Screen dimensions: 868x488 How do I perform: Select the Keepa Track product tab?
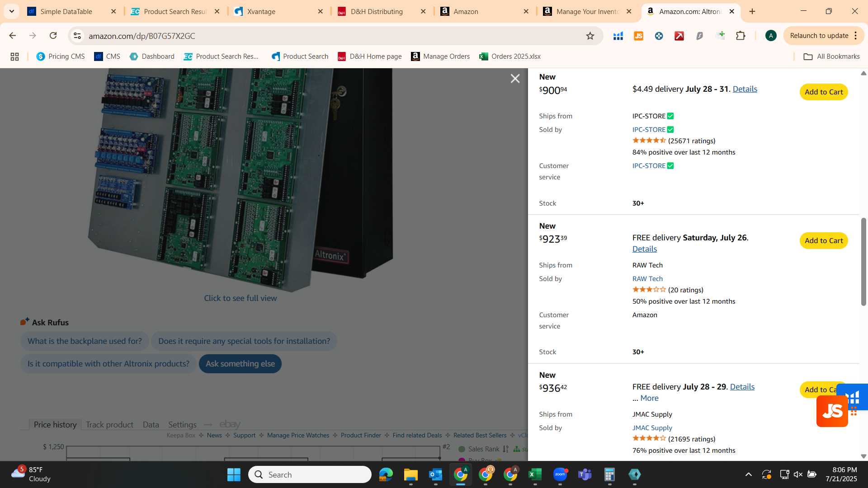point(109,425)
